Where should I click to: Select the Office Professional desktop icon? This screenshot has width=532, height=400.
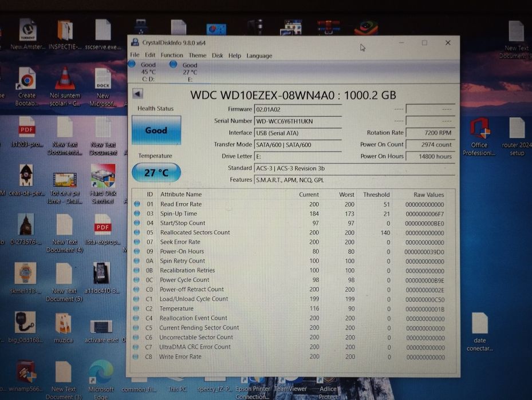click(x=479, y=136)
